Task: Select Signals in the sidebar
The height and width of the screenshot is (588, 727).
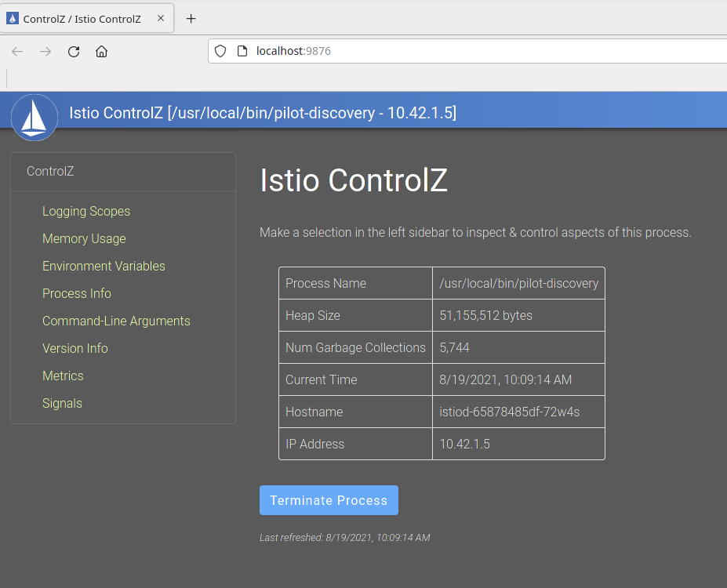Action: 62,403
